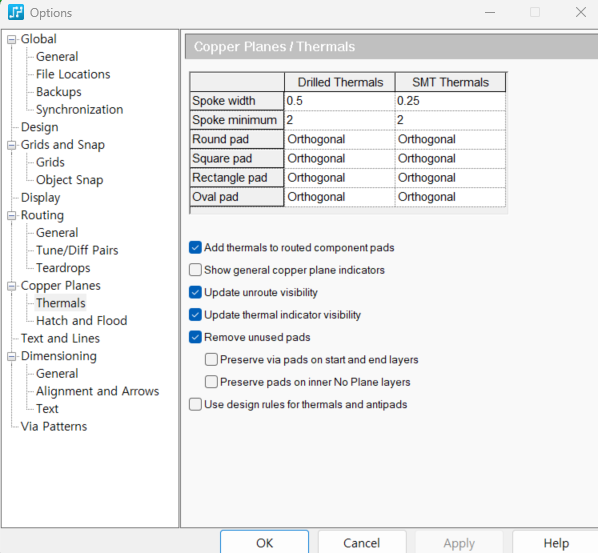Click the Cancel button
The height and width of the screenshot is (553, 598).
(x=362, y=543)
